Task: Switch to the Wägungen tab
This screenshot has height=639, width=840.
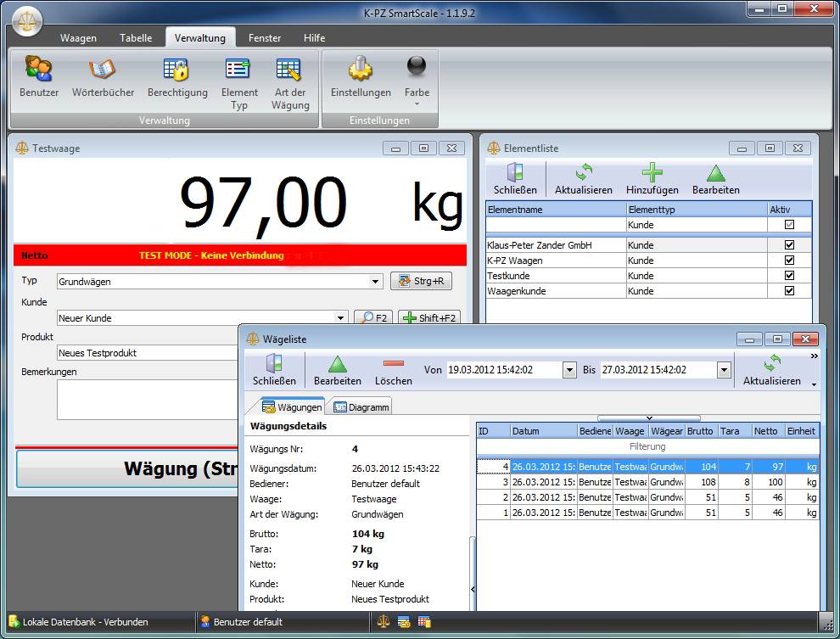Action: [x=291, y=406]
